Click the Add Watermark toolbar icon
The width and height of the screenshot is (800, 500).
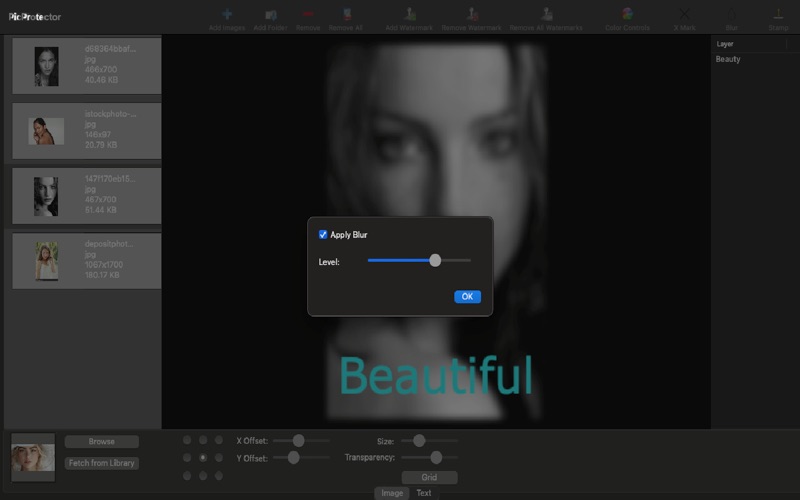pos(409,15)
